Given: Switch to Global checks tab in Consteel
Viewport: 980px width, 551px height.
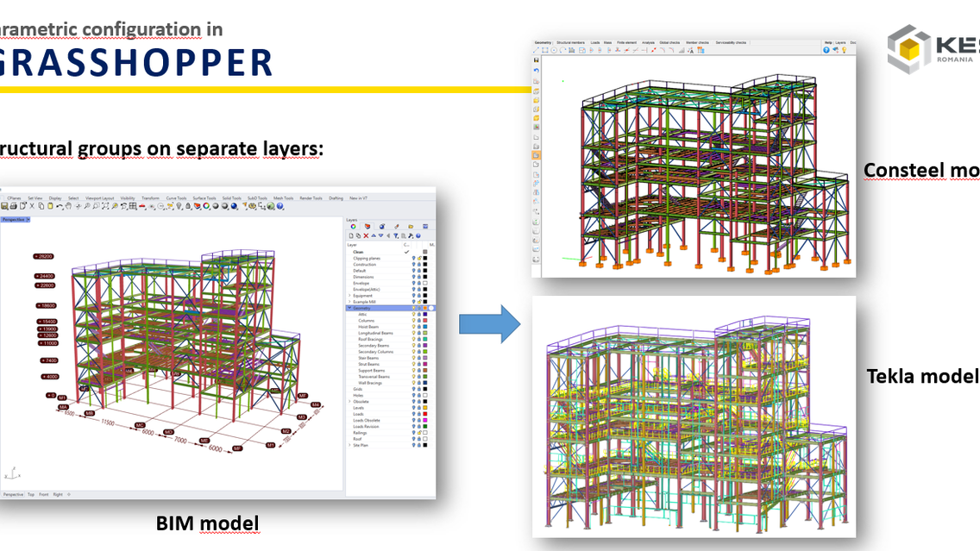Looking at the screenshot, I should pyautogui.click(x=669, y=42).
